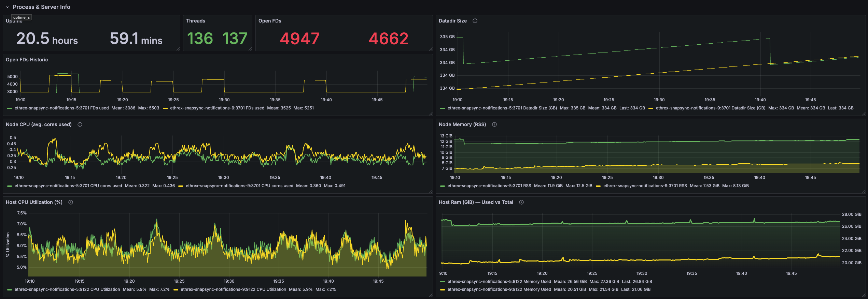This screenshot has height=299, width=868.
Task: Click the 4947 Open FDs value
Action: pos(299,39)
